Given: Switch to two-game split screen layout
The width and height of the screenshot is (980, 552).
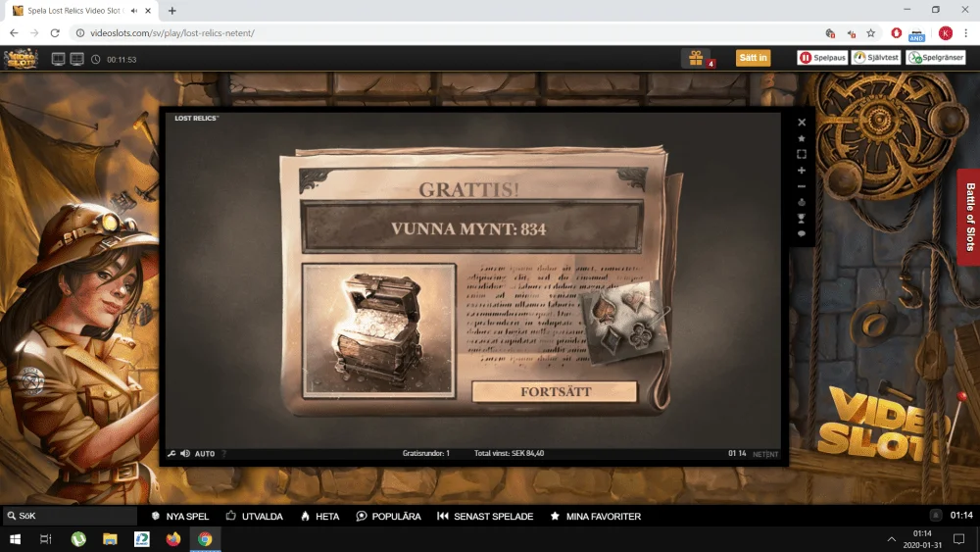Looking at the screenshot, I should pyautogui.click(x=58, y=59).
